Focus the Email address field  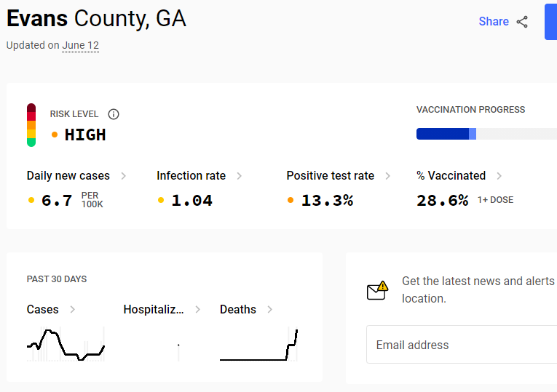462,345
